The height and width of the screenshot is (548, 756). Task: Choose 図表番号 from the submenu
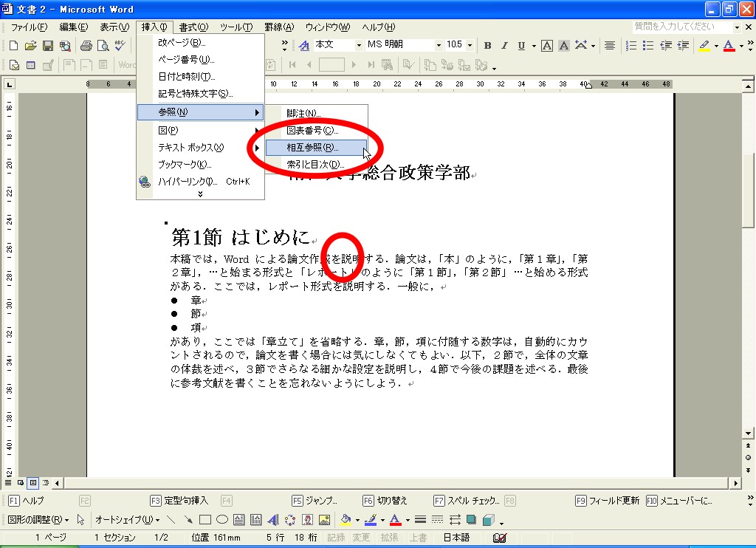click(x=316, y=130)
